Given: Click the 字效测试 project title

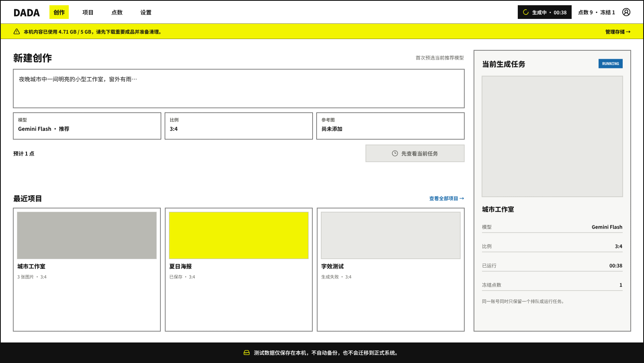Looking at the screenshot, I should point(332,266).
